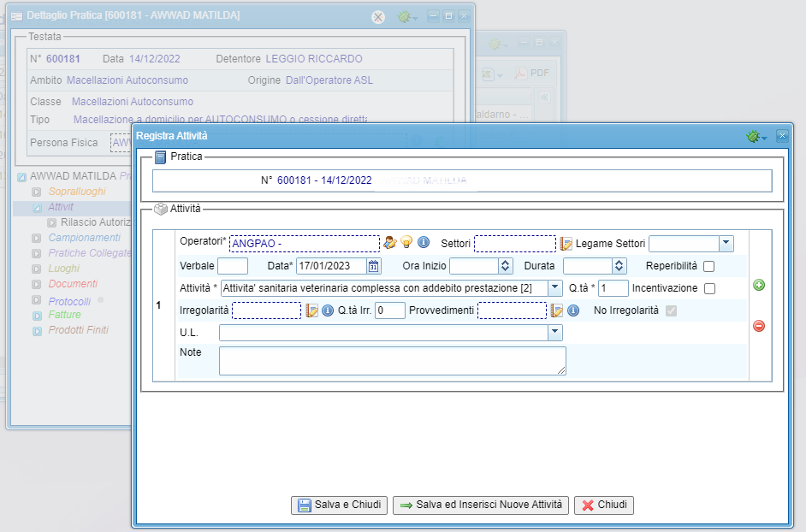
Task: Click the date 14/12/2022 in Testata
Action: click(155, 59)
